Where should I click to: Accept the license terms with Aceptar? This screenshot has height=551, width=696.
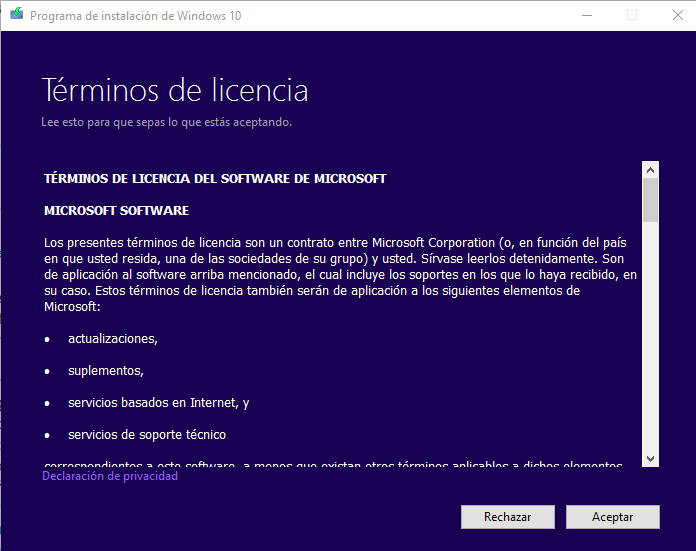[613, 517]
